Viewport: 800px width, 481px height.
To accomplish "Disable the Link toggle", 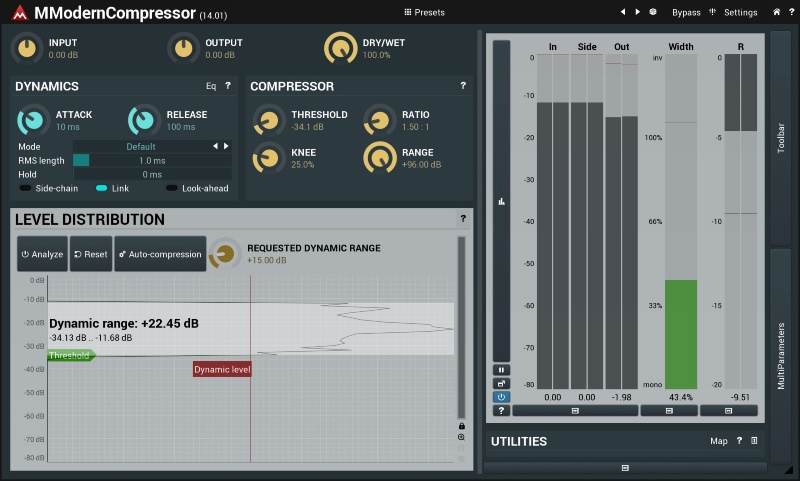I will point(102,188).
